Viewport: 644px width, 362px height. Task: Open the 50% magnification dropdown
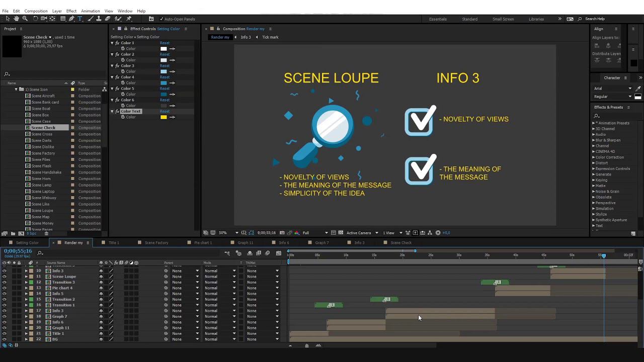(228, 233)
